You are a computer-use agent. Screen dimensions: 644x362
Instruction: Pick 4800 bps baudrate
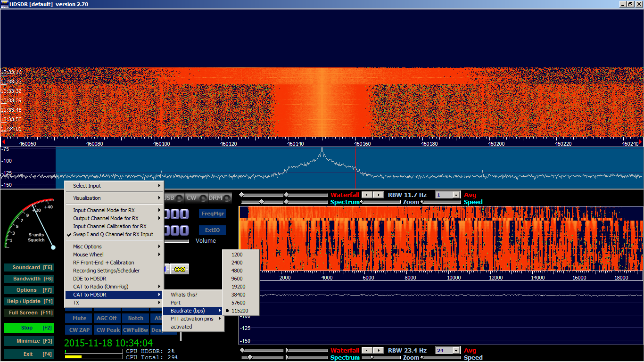[x=240, y=271]
